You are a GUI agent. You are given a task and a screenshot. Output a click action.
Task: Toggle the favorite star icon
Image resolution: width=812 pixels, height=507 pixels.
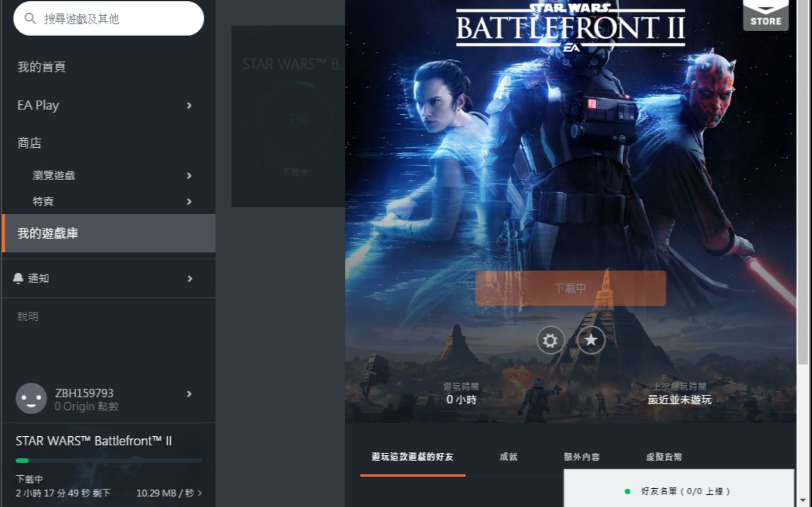click(x=591, y=340)
